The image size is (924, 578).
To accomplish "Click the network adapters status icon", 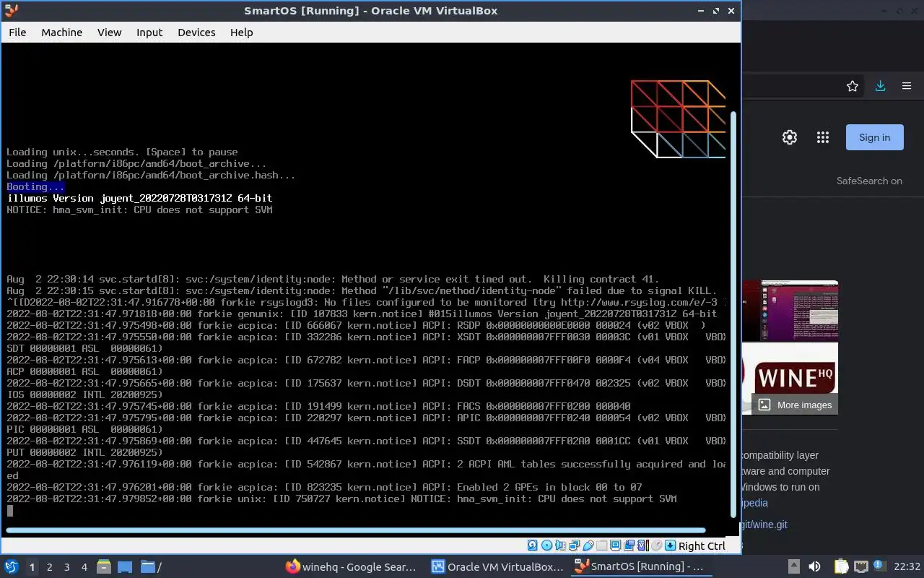I will pyautogui.click(x=574, y=545).
